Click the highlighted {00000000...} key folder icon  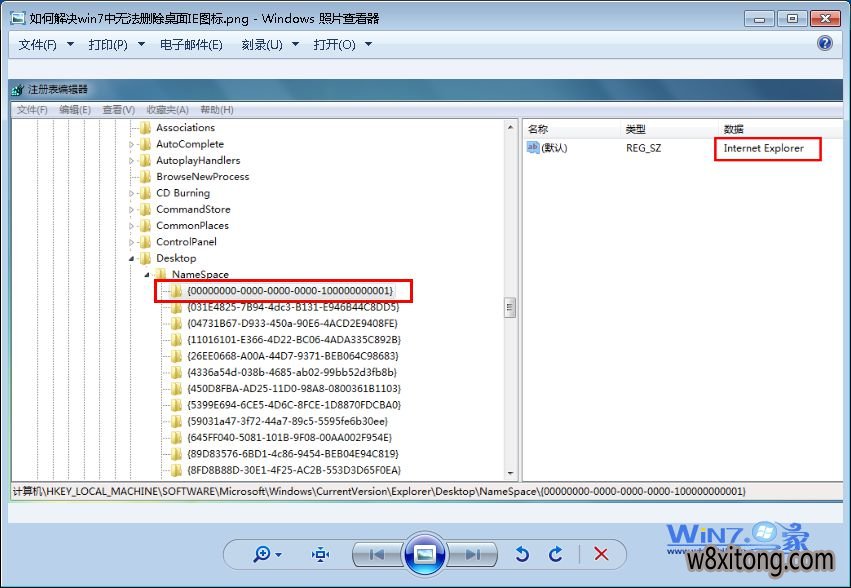[x=175, y=291]
